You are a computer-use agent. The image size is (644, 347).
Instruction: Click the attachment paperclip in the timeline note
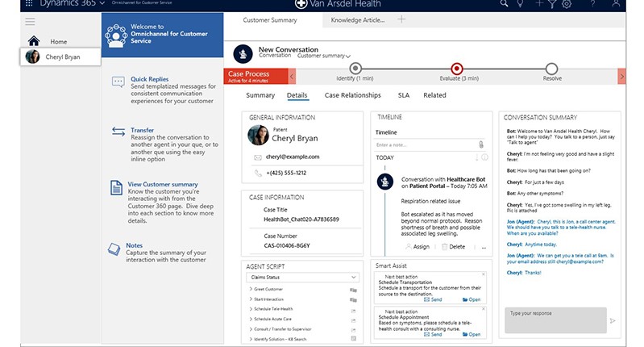pyautogui.click(x=481, y=144)
